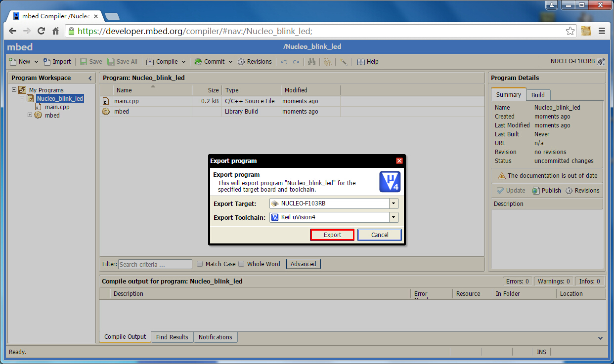Viewport: 614px width, 364px height.
Task: Cancel the Export program dialog
Action: [x=379, y=235]
